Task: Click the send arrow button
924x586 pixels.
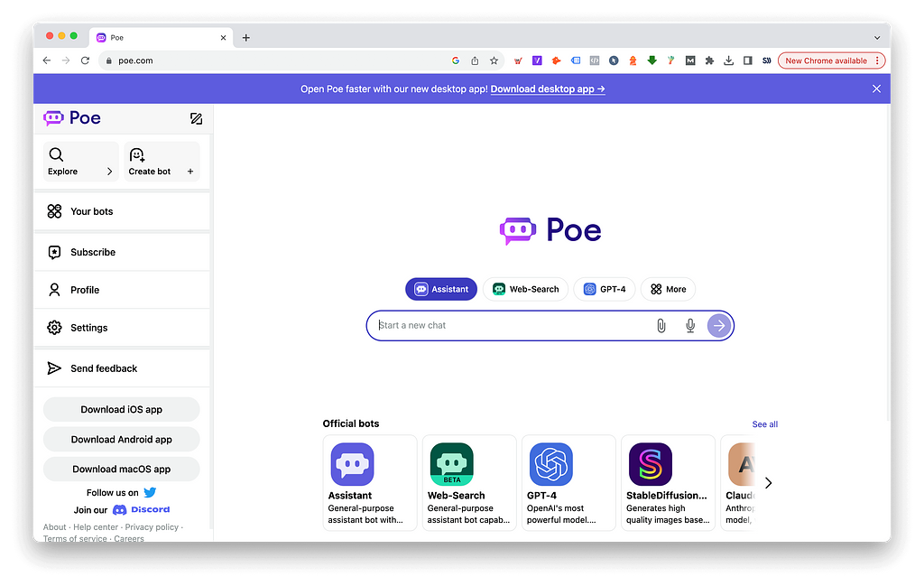Action: pyautogui.click(x=719, y=325)
